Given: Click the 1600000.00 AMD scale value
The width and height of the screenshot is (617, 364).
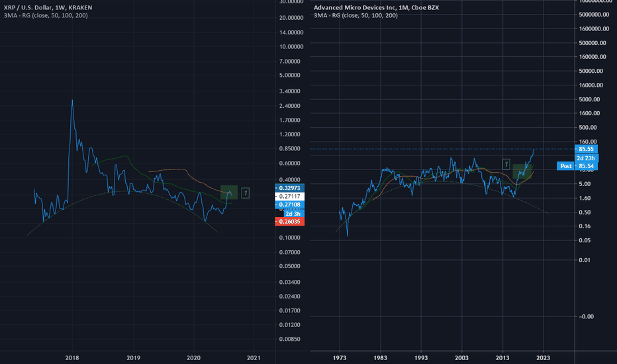Looking at the screenshot, I should coord(594,28).
